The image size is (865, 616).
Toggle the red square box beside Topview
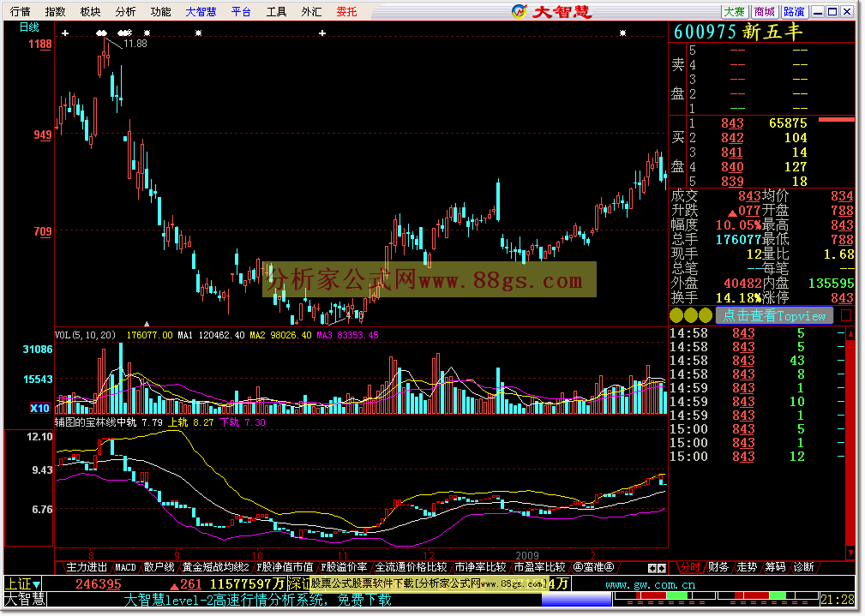coord(845,315)
